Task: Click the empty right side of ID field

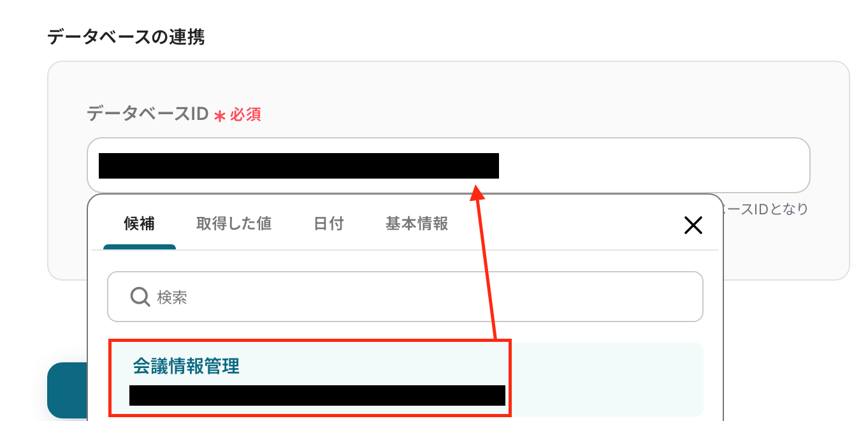Action: (653, 165)
